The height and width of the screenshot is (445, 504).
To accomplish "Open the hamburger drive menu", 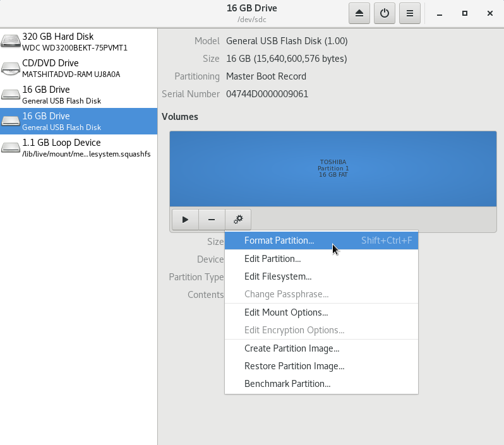I will [x=410, y=13].
